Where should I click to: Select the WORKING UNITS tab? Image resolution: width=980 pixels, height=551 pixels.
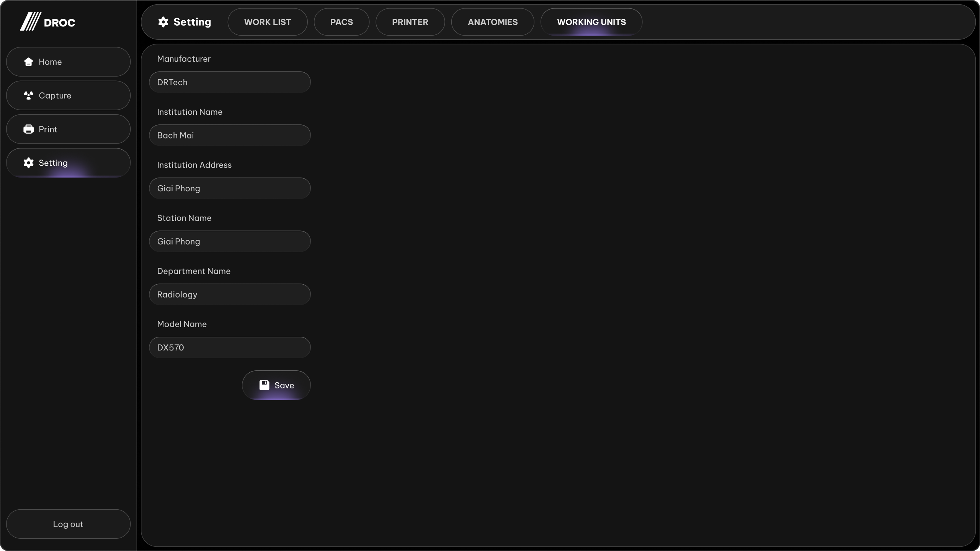(x=591, y=22)
